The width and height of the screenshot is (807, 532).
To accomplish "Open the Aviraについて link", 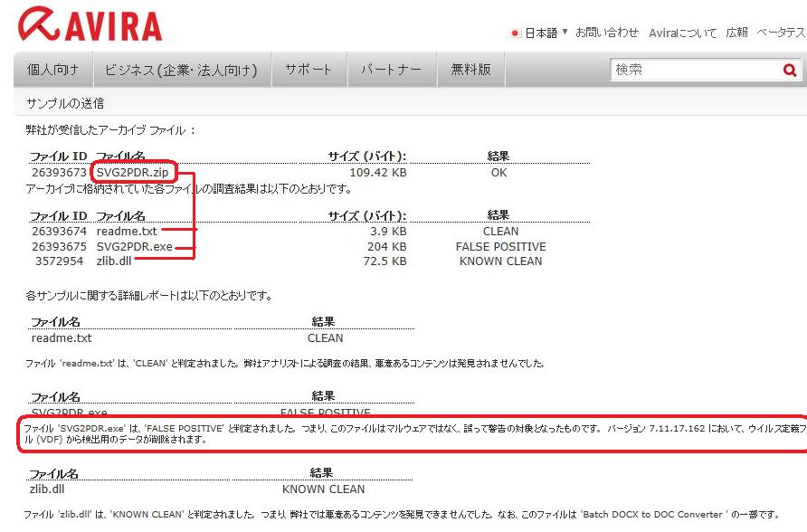I will click(x=682, y=33).
